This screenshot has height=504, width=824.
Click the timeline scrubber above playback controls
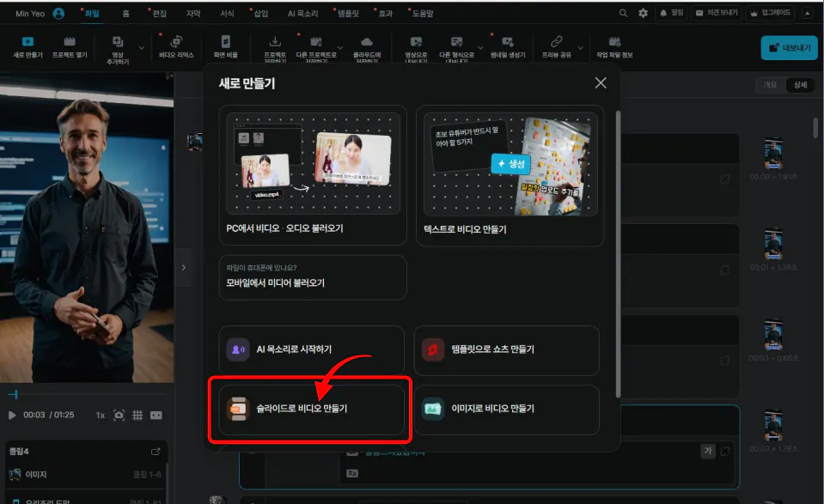[86, 393]
